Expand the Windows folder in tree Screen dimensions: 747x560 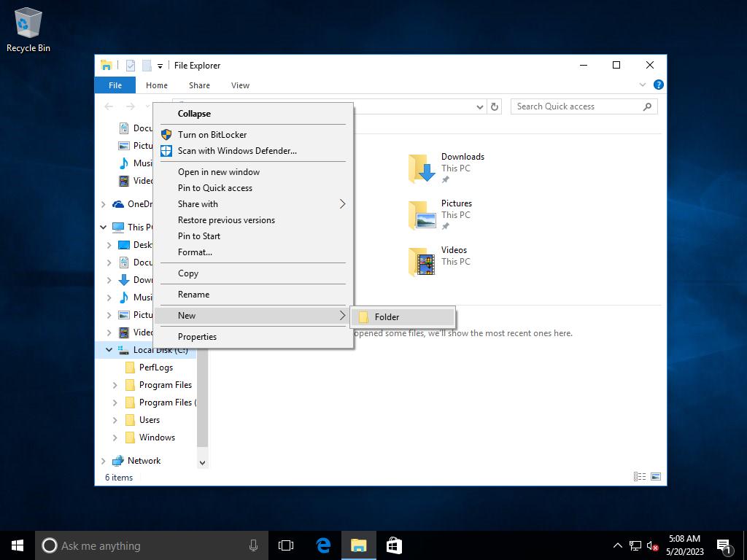point(115,437)
